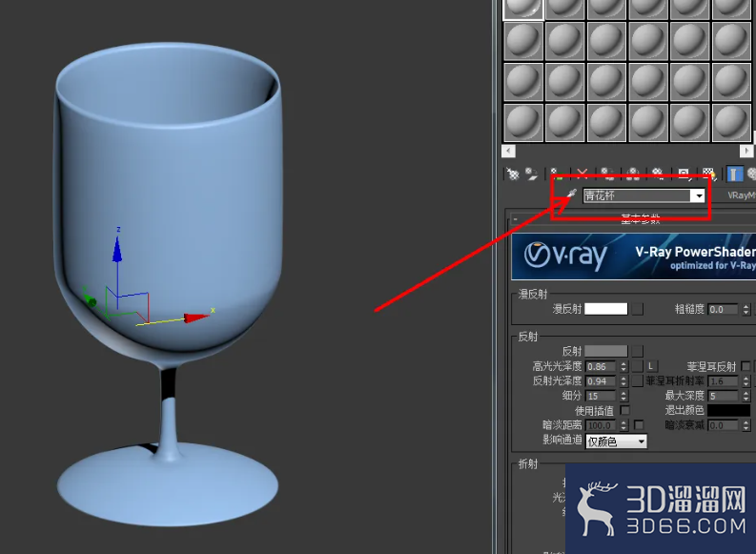Click the map button beside 反射 swatch
Screen dimensions: 756x554
[x=638, y=352]
